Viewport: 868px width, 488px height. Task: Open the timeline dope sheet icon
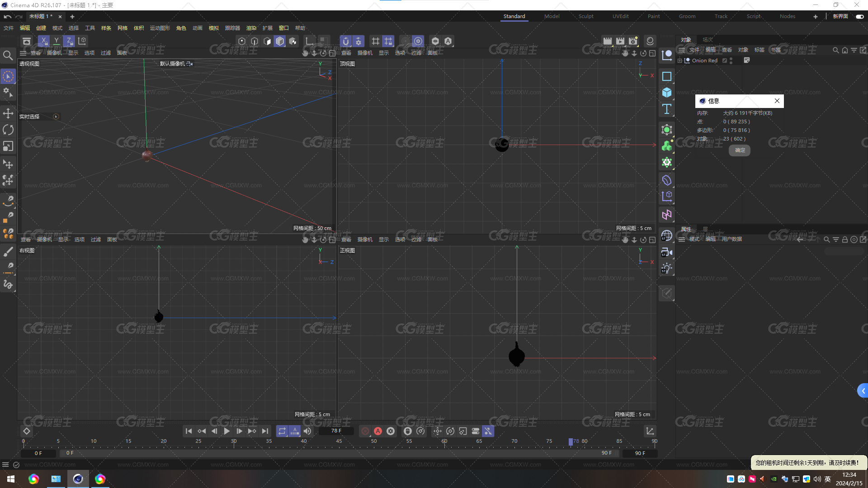click(x=650, y=431)
